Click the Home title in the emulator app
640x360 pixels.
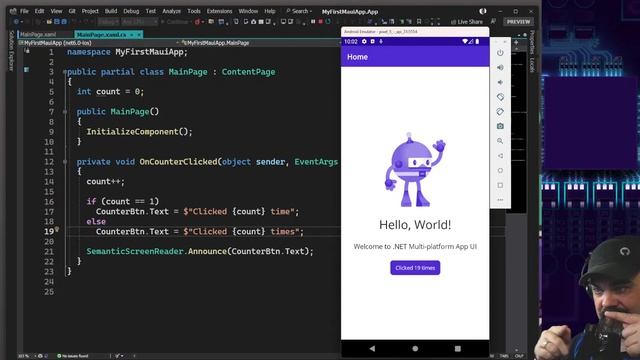point(358,57)
